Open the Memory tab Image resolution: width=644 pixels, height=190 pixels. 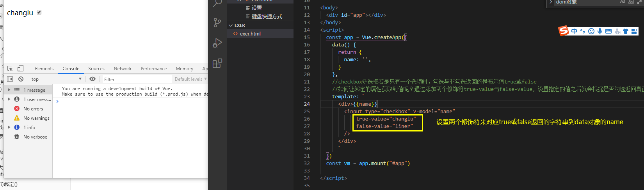pyautogui.click(x=184, y=69)
